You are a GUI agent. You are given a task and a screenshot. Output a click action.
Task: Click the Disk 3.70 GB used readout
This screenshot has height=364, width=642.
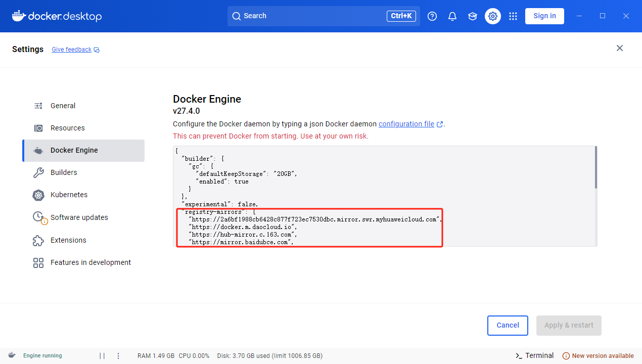270,356
